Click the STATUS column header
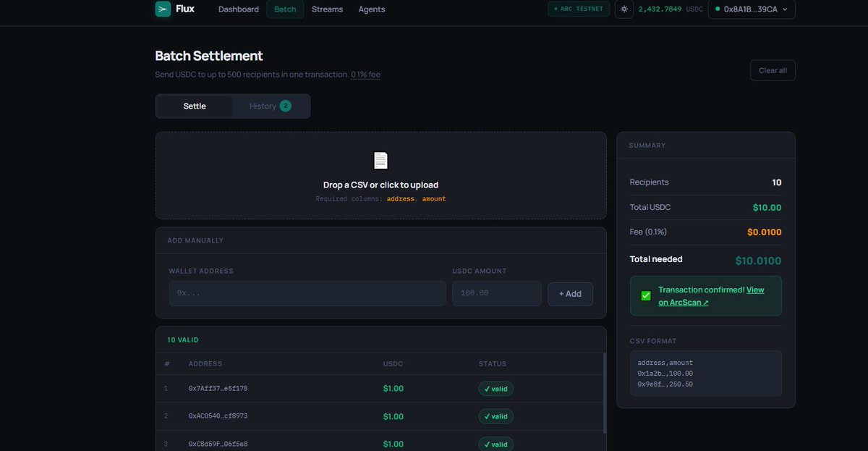This screenshot has height=451, width=868. [493, 363]
